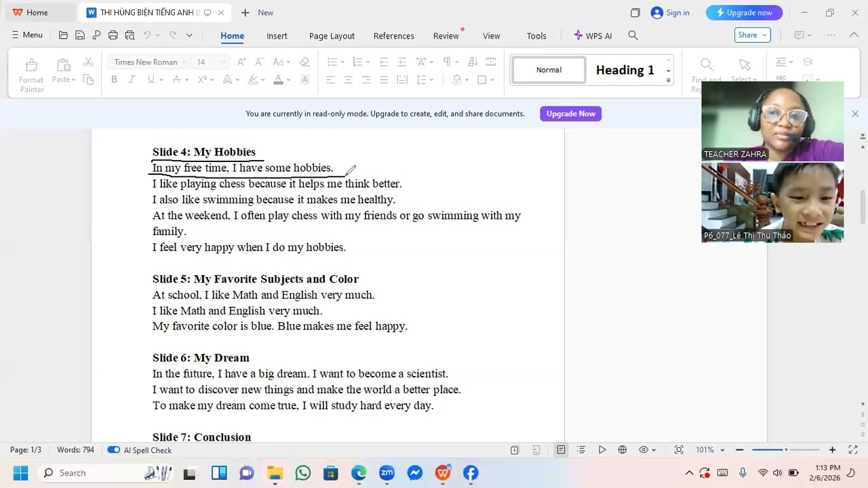Click Decrease Font Size icon
The height and width of the screenshot is (488, 868).
[259, 62]
